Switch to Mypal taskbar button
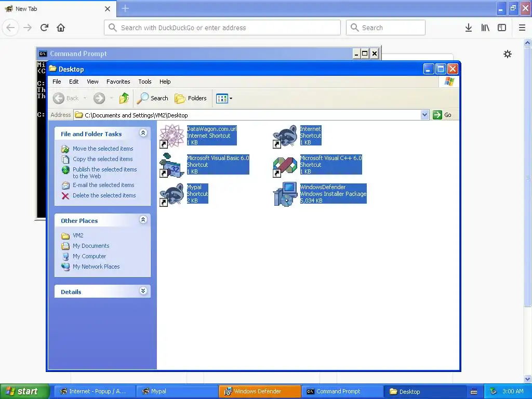Screen dimensions: 532x399 177,391
